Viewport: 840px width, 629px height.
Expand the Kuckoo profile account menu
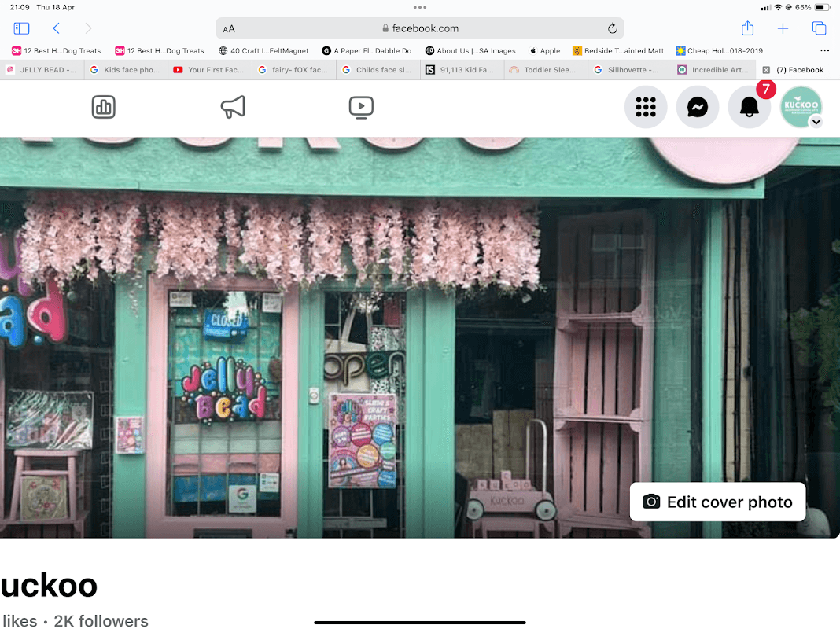click(816, 122)
